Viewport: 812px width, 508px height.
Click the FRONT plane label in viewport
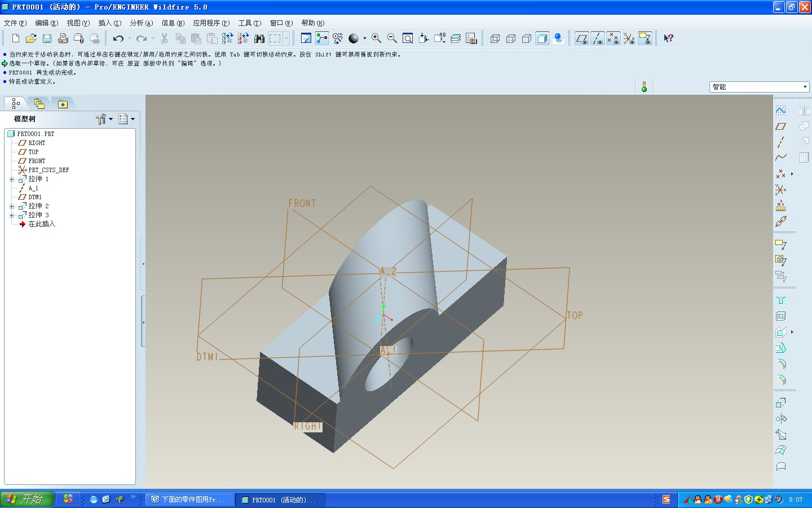pyautogui.click(x=302, y=203)
